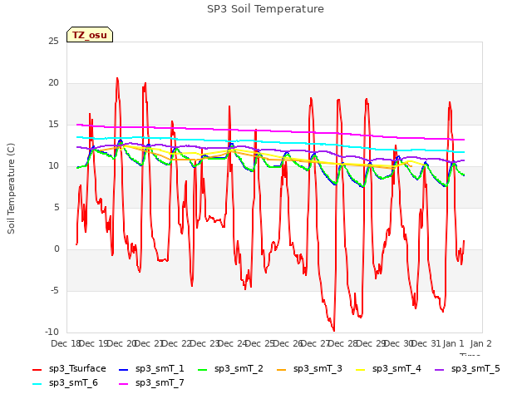Click the purple sp3_smT_5 legend swatch
This screenshot has width=532, height=399.
[440, 369]
